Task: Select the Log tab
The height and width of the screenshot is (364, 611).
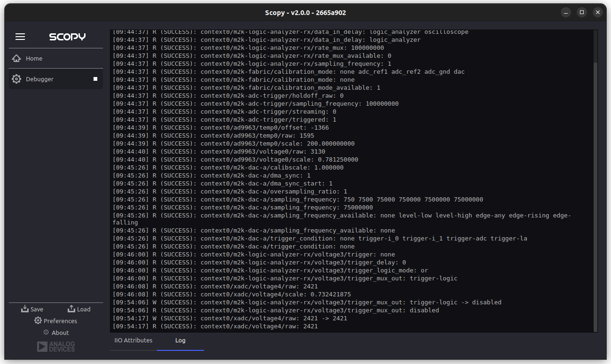Action: [x=180, y=341]
